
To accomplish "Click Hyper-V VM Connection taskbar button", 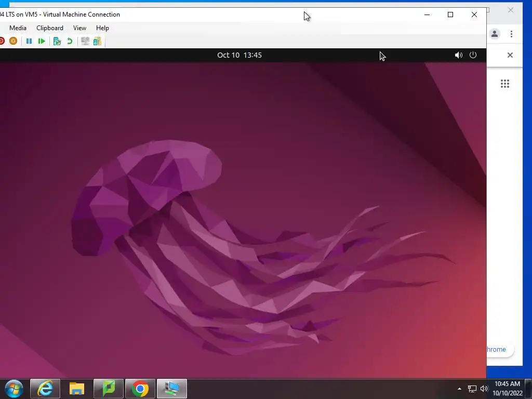I will pos(172,389).
